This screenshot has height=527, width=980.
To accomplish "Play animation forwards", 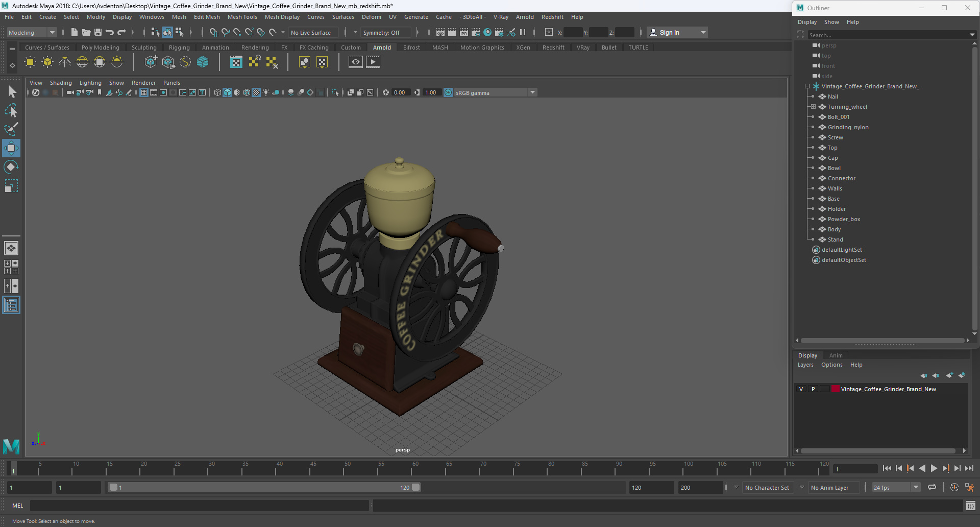I will pyautogui.click(x=934, y=468).
